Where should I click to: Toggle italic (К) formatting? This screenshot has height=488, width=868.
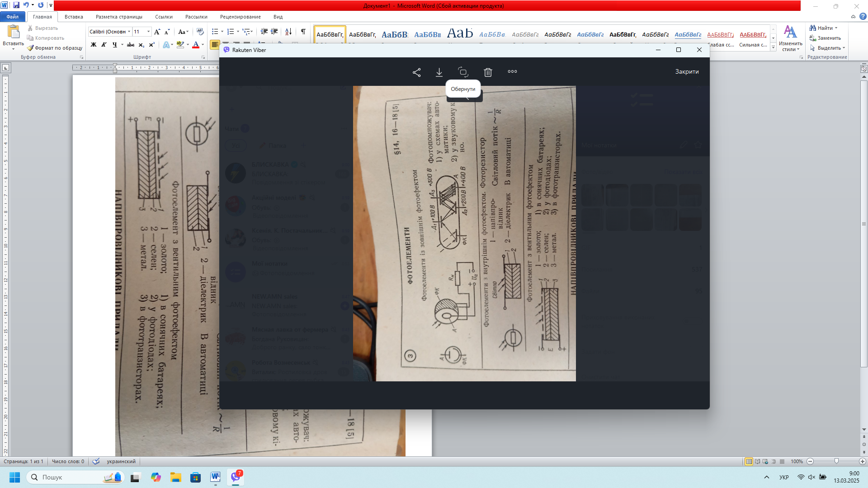104,45
